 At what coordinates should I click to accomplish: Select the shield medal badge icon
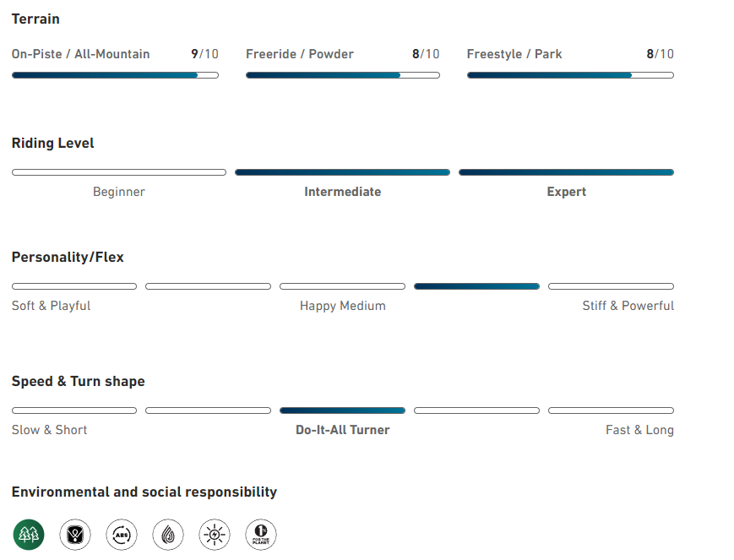pyautogui.click(x=75, y=535)
